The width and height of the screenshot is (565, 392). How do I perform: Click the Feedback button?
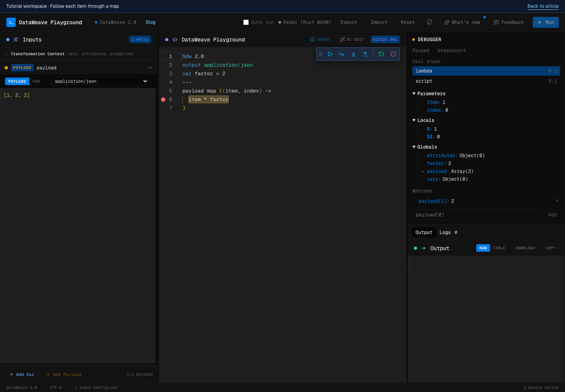pyautogui.click(x=508, y=22)
